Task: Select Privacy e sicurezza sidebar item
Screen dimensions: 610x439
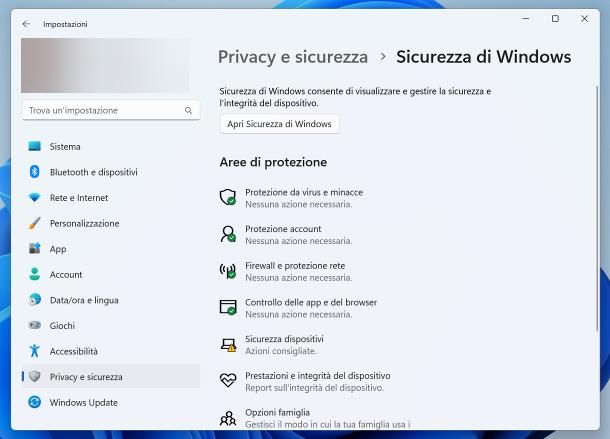Action: (111, 376)
